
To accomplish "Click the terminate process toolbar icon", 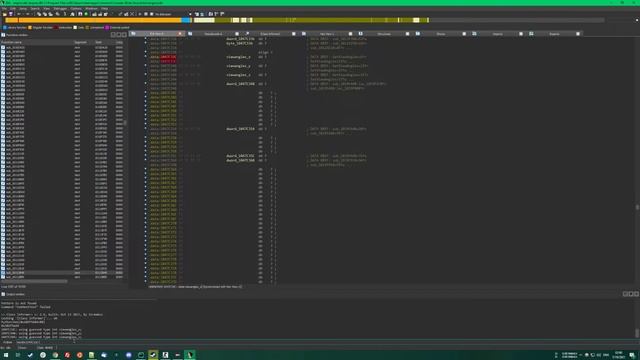I will click(x=151, y=14).
